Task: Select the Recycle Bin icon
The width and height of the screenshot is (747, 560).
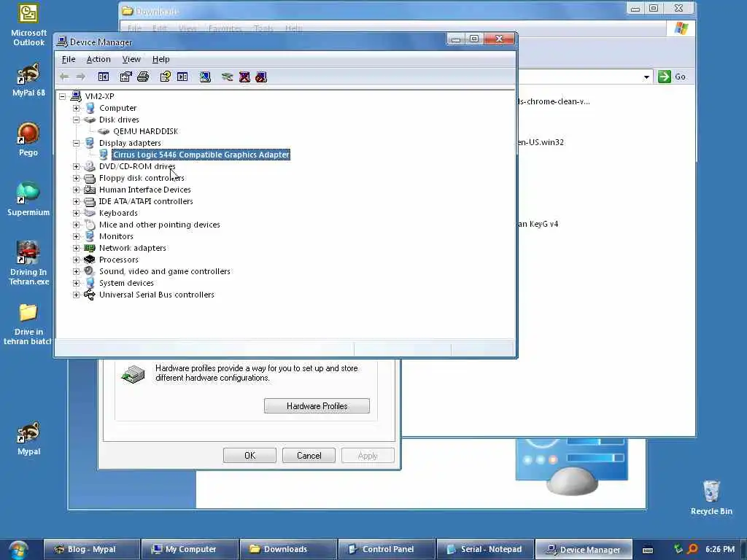Action: tap(711, 497)
